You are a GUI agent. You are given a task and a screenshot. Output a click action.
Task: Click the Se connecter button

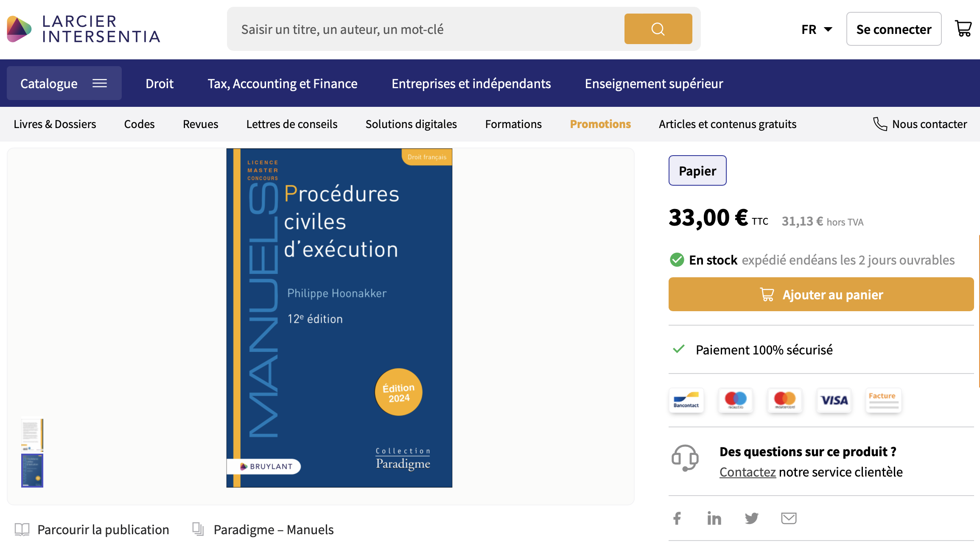tap(894, 29)
